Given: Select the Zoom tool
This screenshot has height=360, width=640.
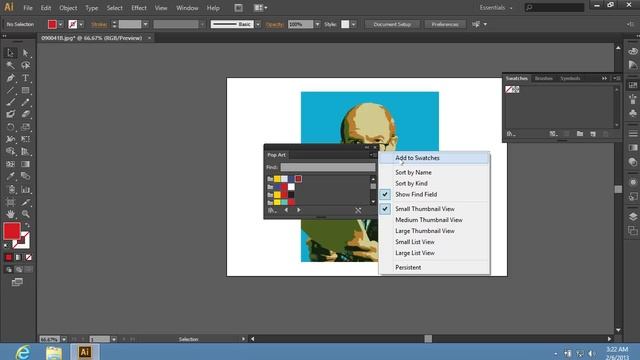Looking at the screenshot, I should click(x=26, y=214).
